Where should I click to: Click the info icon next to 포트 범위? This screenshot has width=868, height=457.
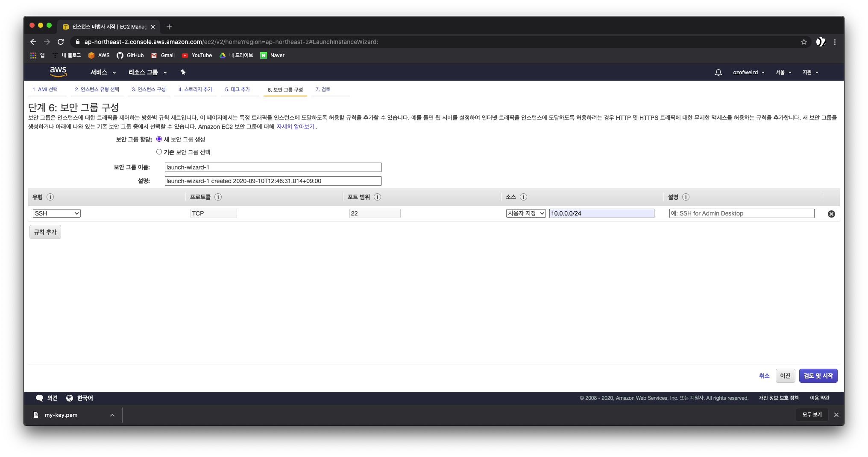(x=377, y=197)
